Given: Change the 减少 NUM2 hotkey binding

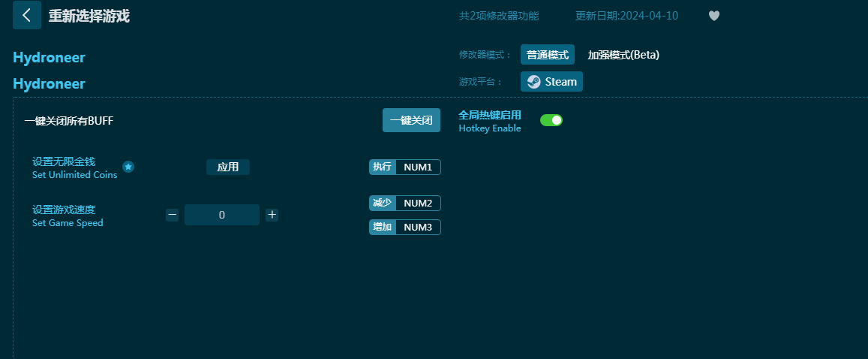Looking at the screenshot, I should point(405,203).
